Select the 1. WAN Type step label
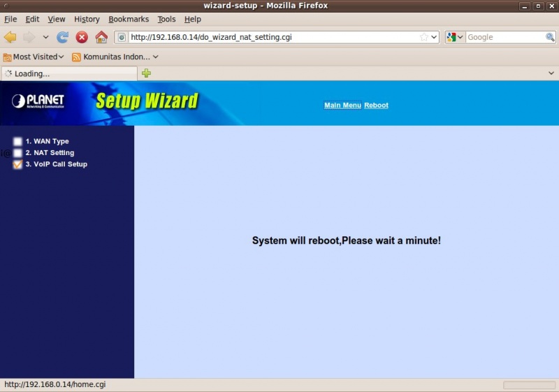This screenshot has height=392, width=559. click(x=47, y=141)
